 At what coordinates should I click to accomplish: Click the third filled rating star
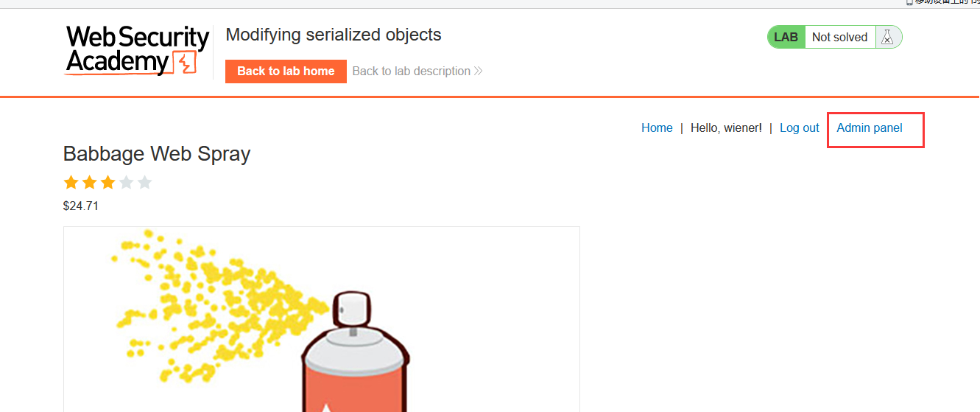(x=107, y=182)
